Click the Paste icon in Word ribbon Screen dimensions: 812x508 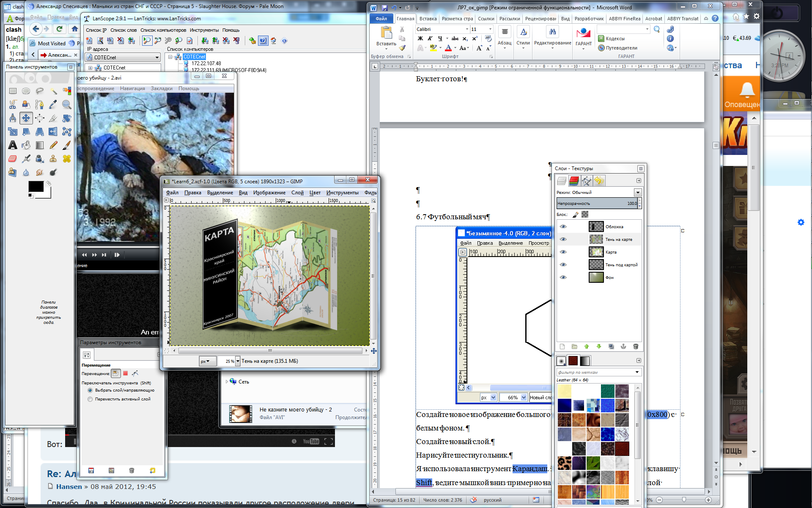point(387,33)
